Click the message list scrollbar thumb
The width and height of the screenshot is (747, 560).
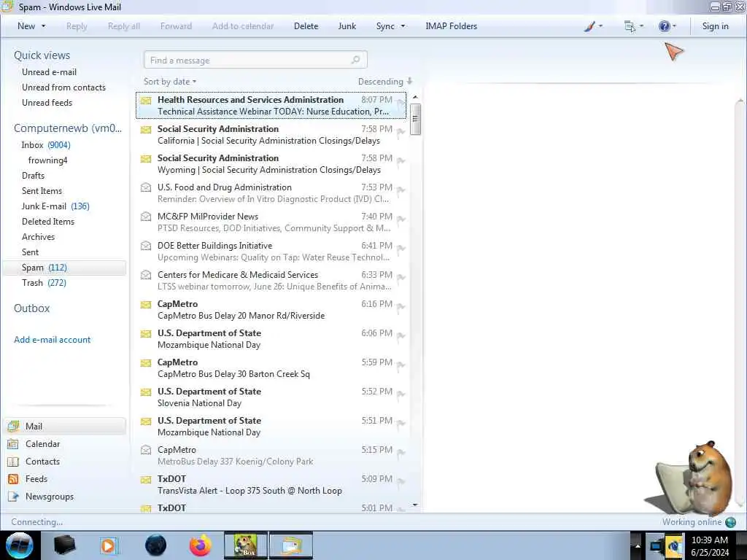pyautogui.click(x=415, y=119)
